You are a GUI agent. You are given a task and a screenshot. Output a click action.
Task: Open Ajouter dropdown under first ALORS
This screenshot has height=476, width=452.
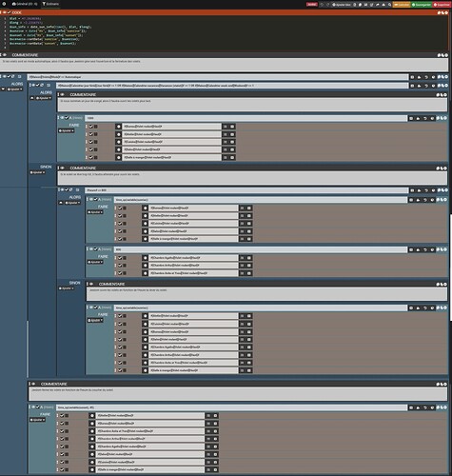pos(15,89)
